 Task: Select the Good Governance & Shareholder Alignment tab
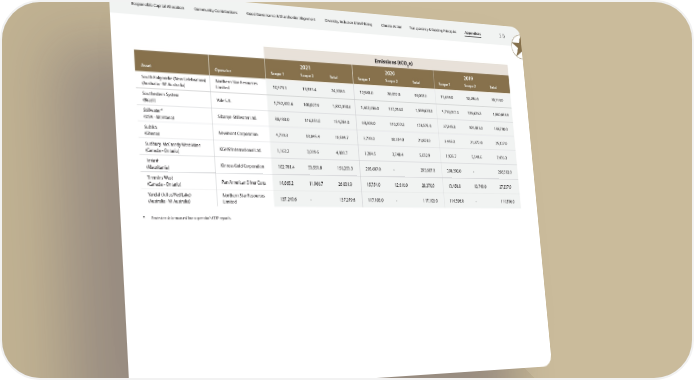click(x=281, y=17)
